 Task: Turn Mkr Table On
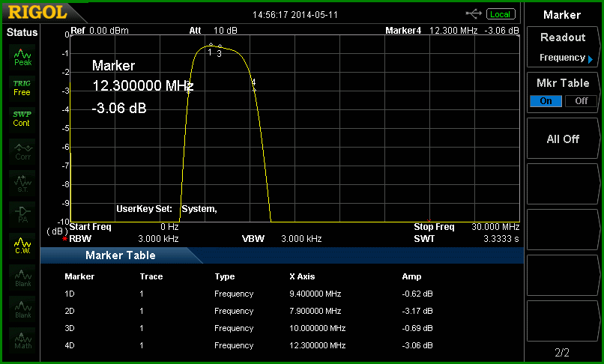coord(546,101)
